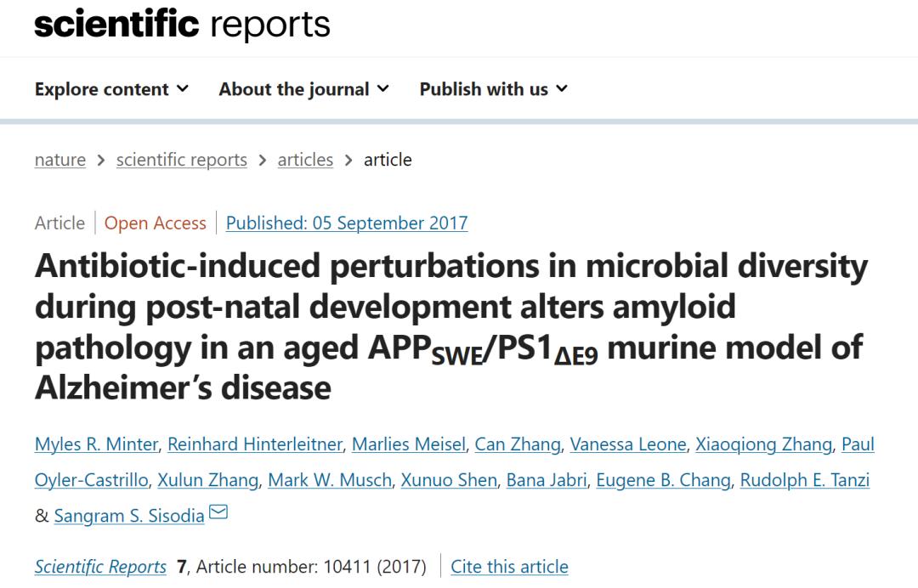Open author Bana Jabri's link

click(546, 480)
